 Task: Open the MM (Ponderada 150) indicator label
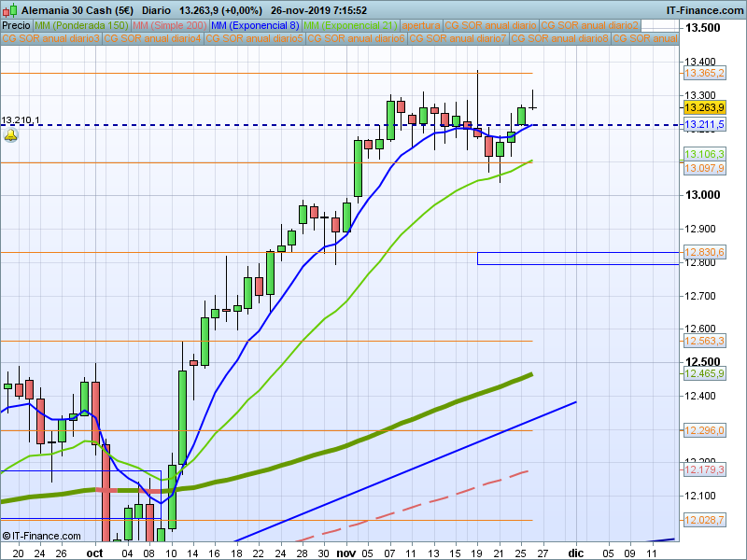click(x=81, y=26)
